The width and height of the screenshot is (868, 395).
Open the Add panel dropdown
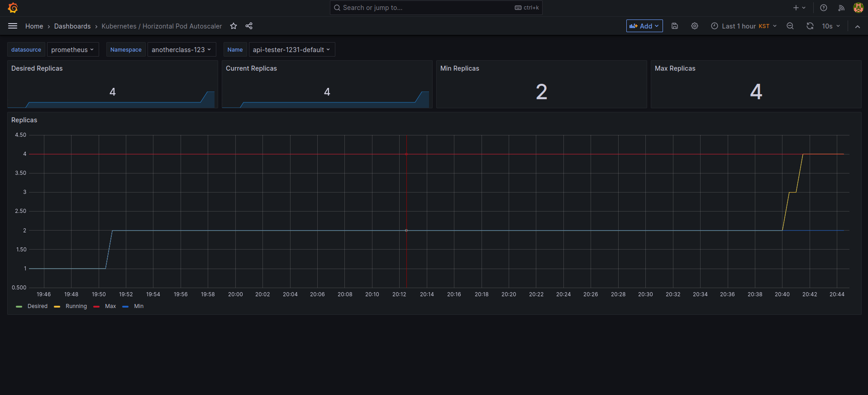click(644, 26)
